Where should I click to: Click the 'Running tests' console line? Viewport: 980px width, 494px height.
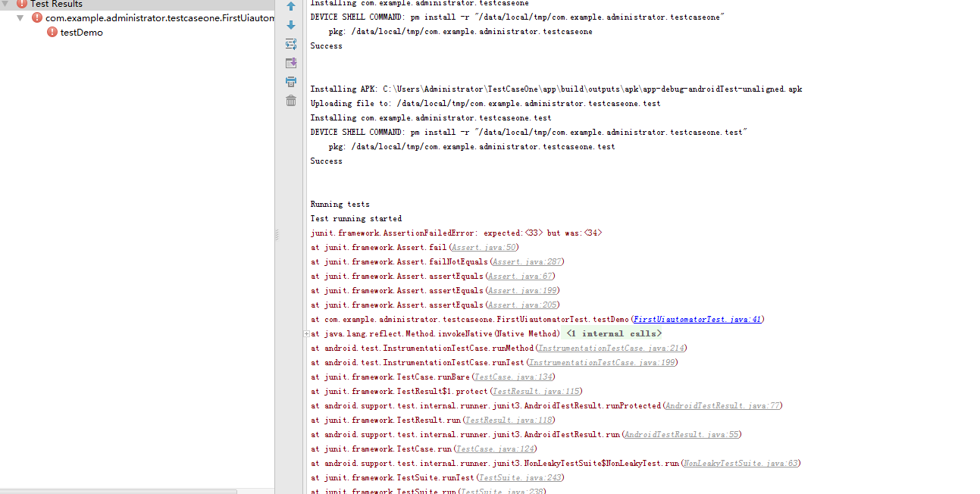pos(340,204)
